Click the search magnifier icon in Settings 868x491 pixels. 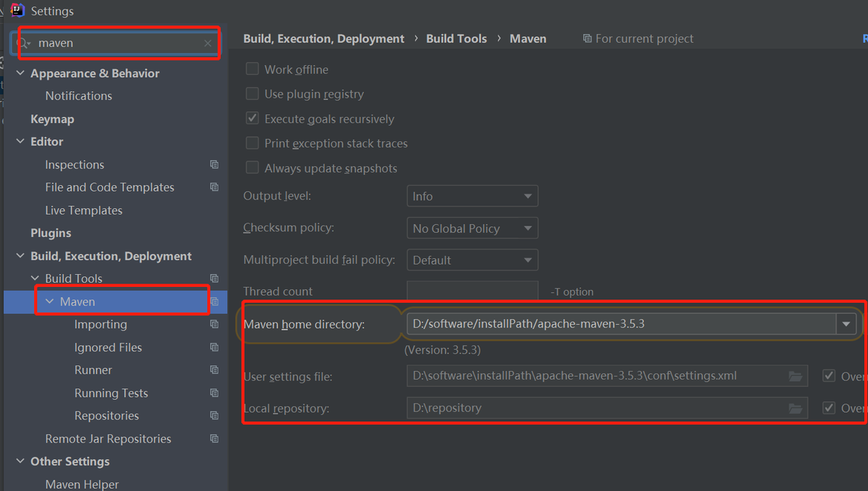coord(23,43)
